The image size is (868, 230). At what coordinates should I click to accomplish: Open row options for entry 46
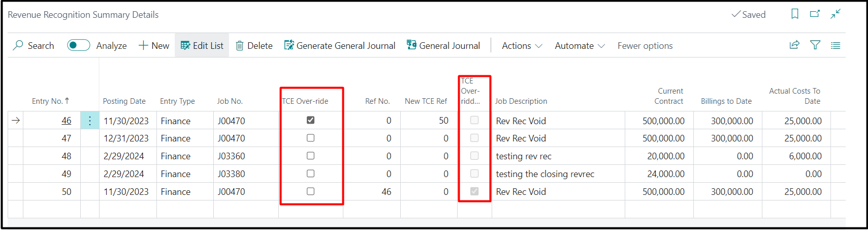point(90,121)
